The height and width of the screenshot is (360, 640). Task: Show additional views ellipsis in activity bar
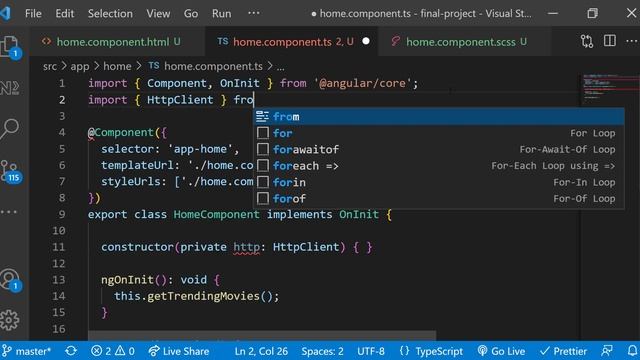[9, 212]
